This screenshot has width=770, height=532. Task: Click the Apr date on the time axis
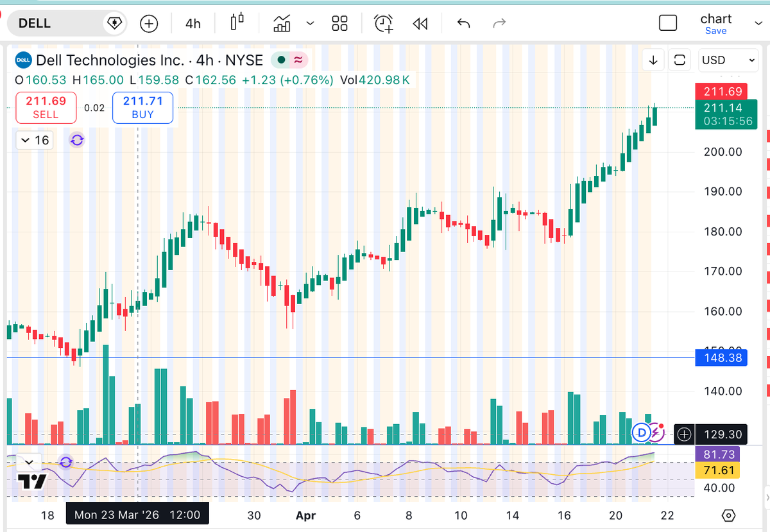pos(306,515)
